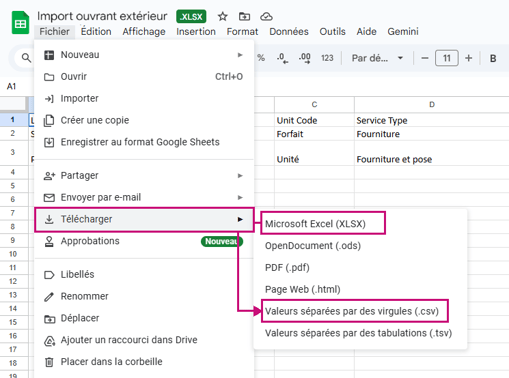Viewport: 509px width, 378px height.
Task: Choose Renommer in the Fichier menu
Action: [x=144, y=296]
